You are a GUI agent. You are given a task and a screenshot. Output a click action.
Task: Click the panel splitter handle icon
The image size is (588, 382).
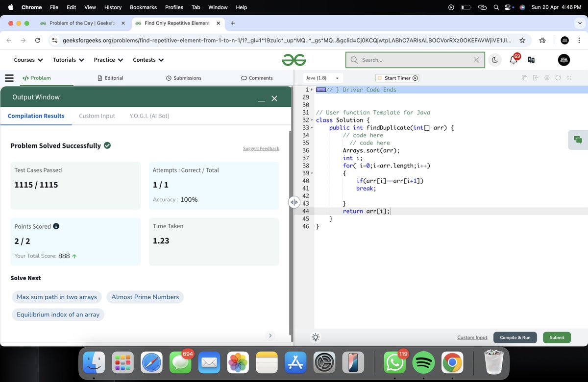click(x=294, y=202)
